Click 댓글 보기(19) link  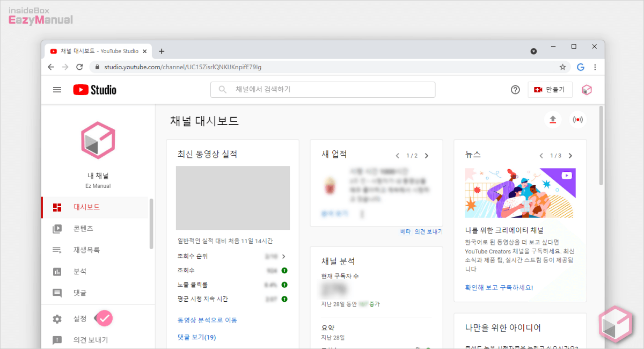click(196, 337)
